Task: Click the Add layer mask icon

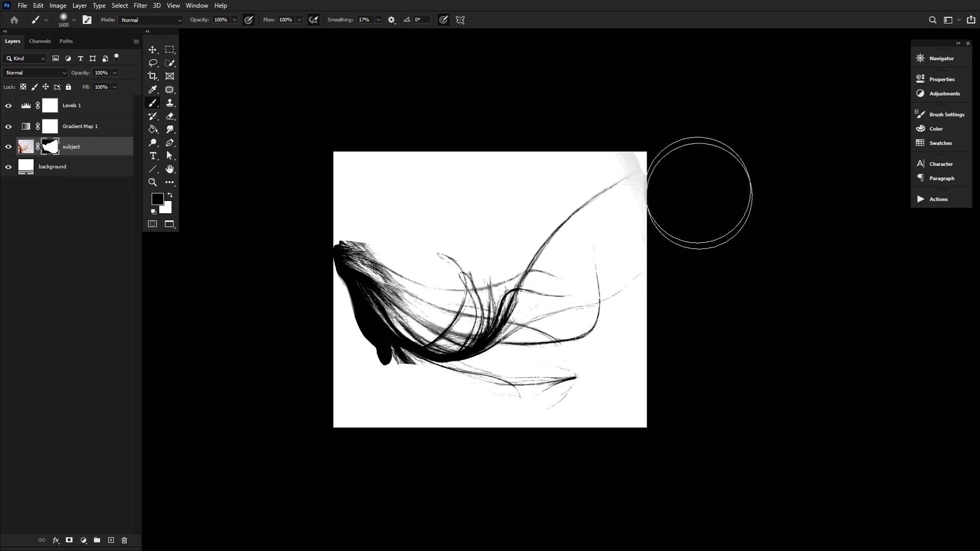Action: pos(69,540)
